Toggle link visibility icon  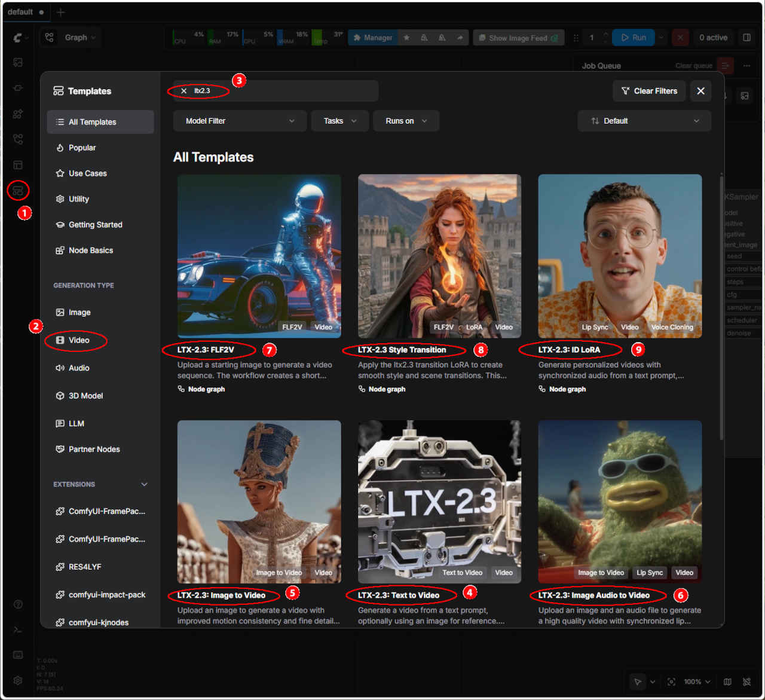tap(746, 681)
